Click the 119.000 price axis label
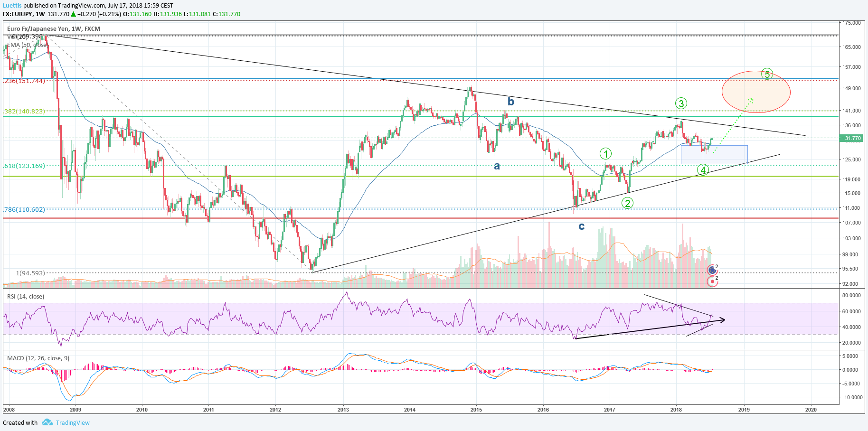 pyautogui.click(x=851, y=179)
